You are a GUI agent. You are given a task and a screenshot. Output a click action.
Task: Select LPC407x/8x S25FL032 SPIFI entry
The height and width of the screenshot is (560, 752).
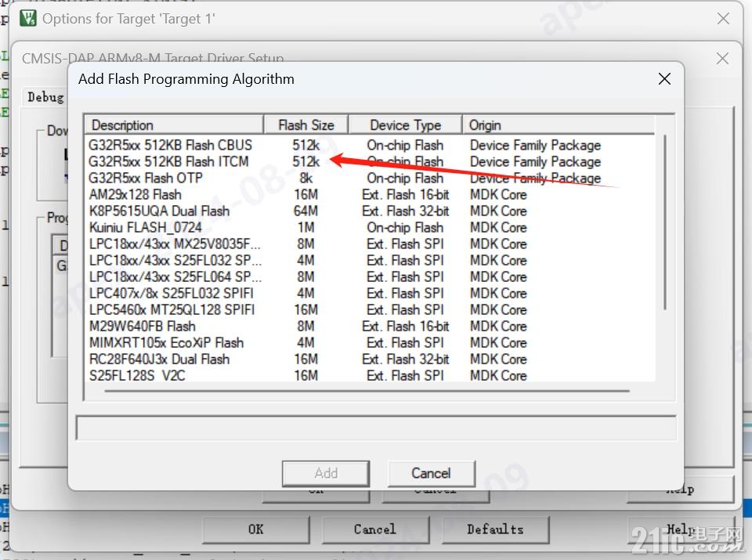pyautogui.click(x=369, y=294)
